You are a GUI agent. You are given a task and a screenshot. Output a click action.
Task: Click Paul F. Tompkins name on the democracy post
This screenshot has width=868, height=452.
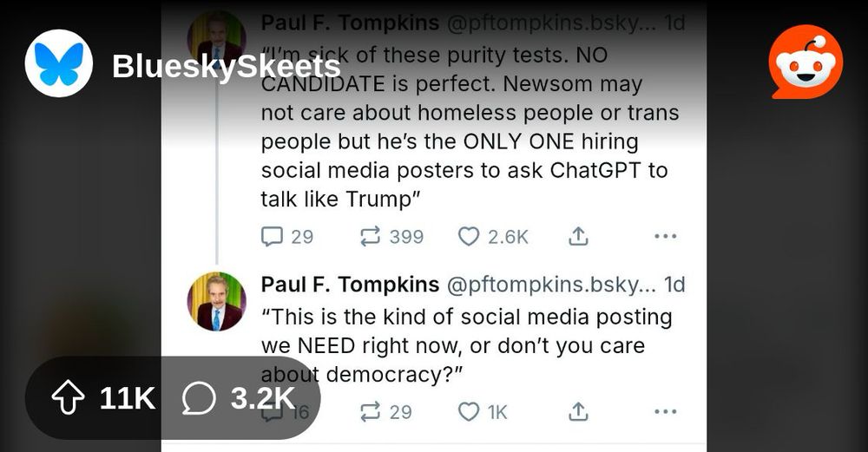tap(350, 285)
